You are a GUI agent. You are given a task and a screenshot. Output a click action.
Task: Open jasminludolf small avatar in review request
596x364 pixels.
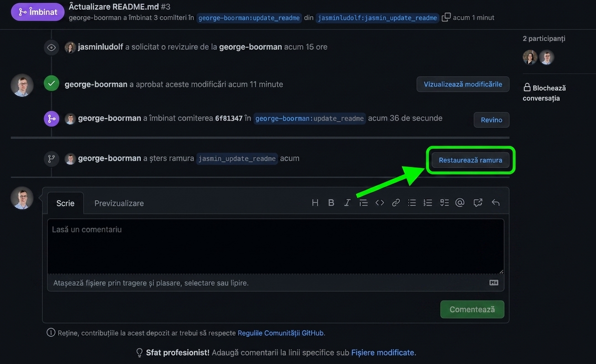tap(70, 47)
